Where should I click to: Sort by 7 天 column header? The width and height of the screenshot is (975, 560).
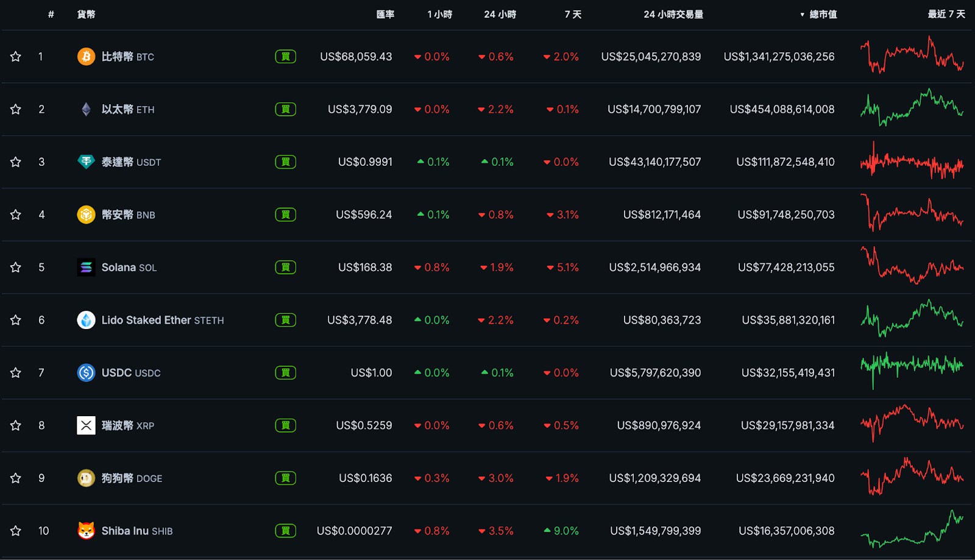(573, 15)
